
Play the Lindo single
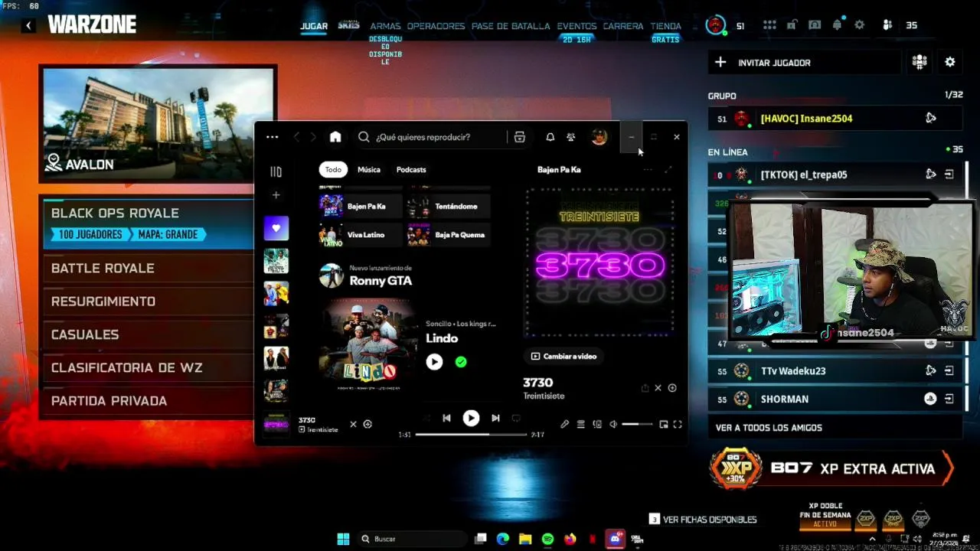(434, 362)
